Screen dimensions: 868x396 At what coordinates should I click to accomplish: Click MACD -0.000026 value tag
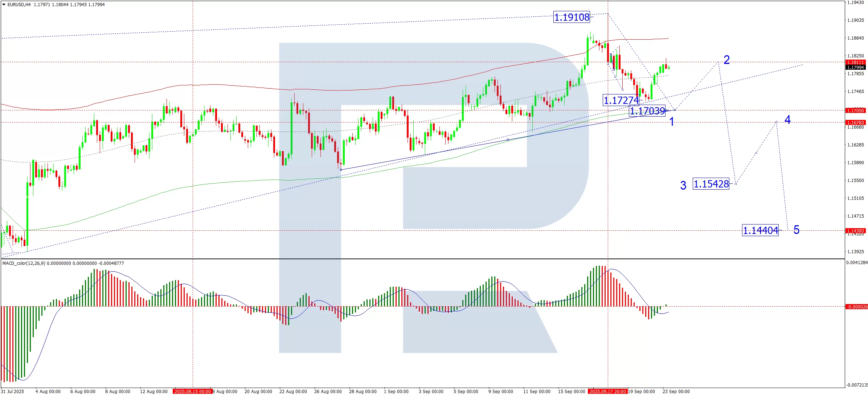pos(856,307)
